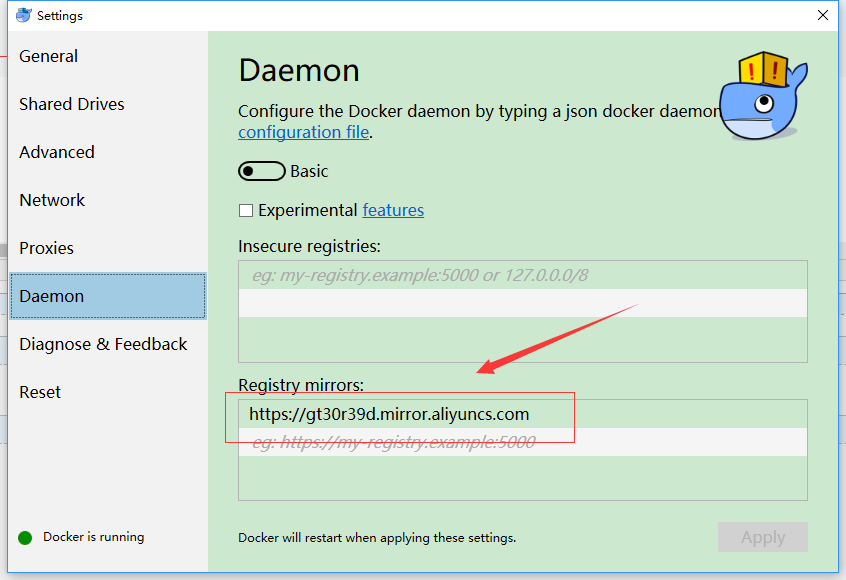Open the Reset section
Viewport: 846px width, 580px height.
pos(40,392)
